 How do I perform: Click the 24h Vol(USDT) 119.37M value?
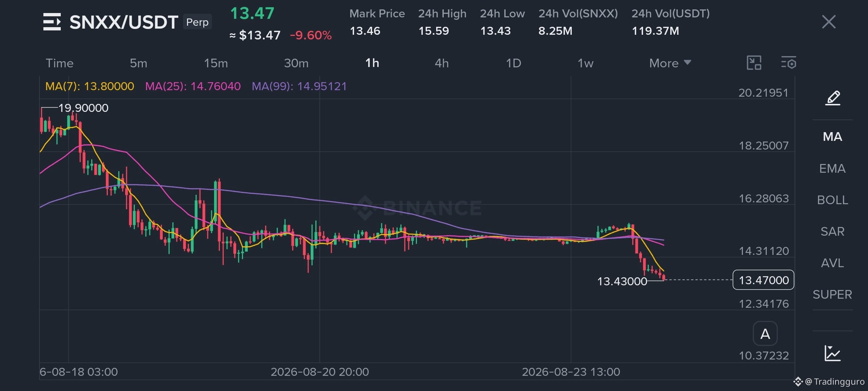tap(655, 31)
